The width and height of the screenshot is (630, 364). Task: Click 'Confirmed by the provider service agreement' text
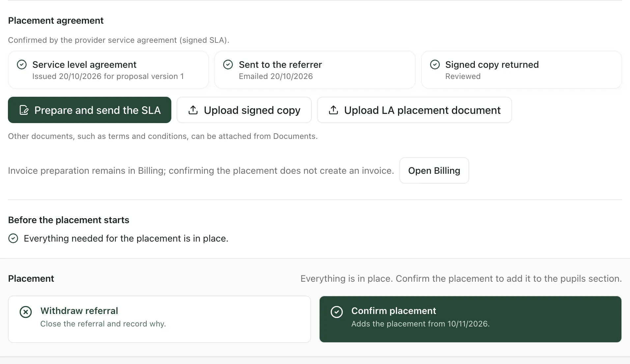[119, 40]
